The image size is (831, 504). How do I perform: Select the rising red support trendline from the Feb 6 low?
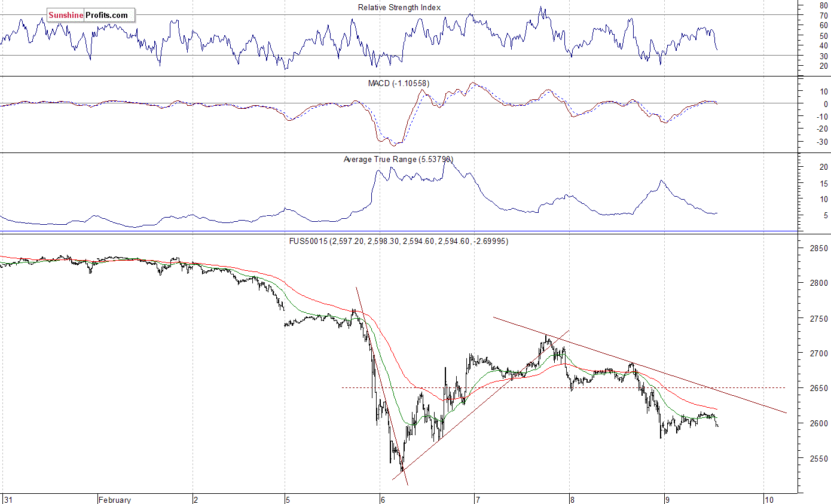(481, 405)
